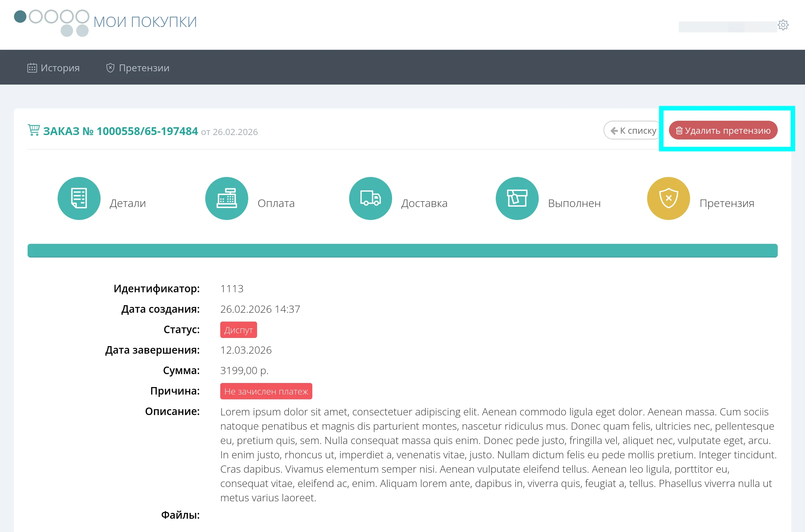Viewport: 805px width, 532px height.
Task: Return with the К списку button
Action: [633, 131]
